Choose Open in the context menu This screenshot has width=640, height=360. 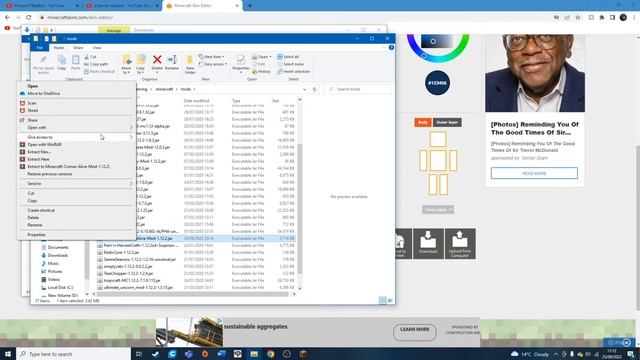click(77, 86)
